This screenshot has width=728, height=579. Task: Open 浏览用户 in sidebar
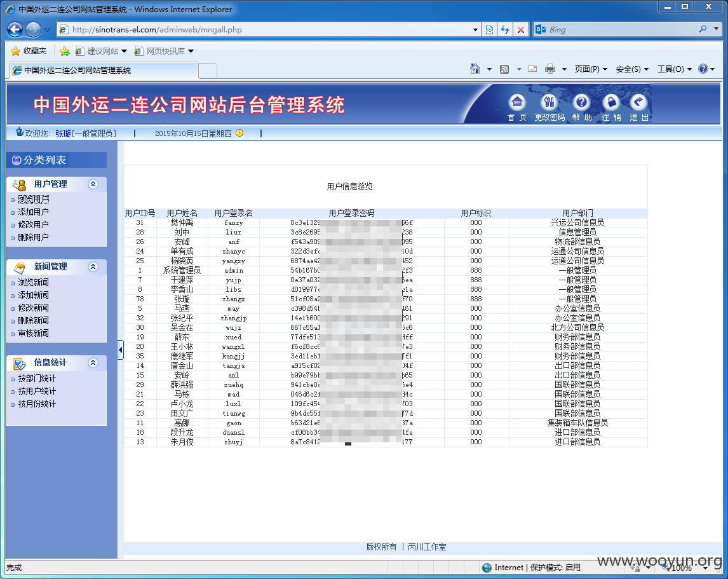[x=34, y=199]
